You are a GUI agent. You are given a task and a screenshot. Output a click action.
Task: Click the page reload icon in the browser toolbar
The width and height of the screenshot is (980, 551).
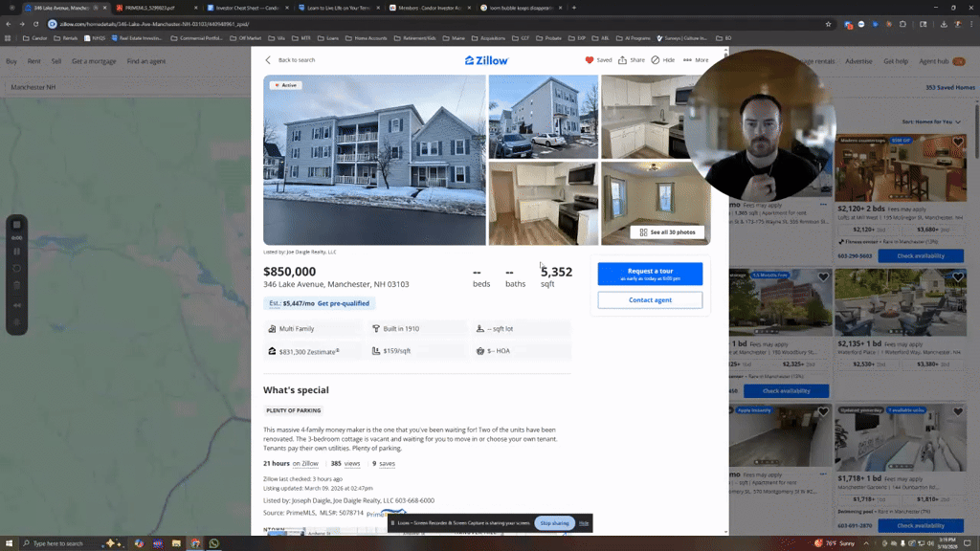pos(35,25)
